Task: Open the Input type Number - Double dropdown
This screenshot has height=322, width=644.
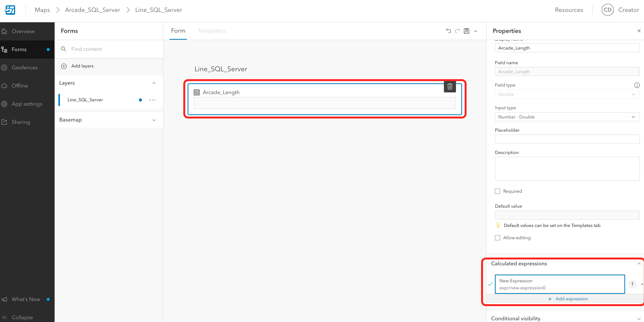Action: click(567, 117)
